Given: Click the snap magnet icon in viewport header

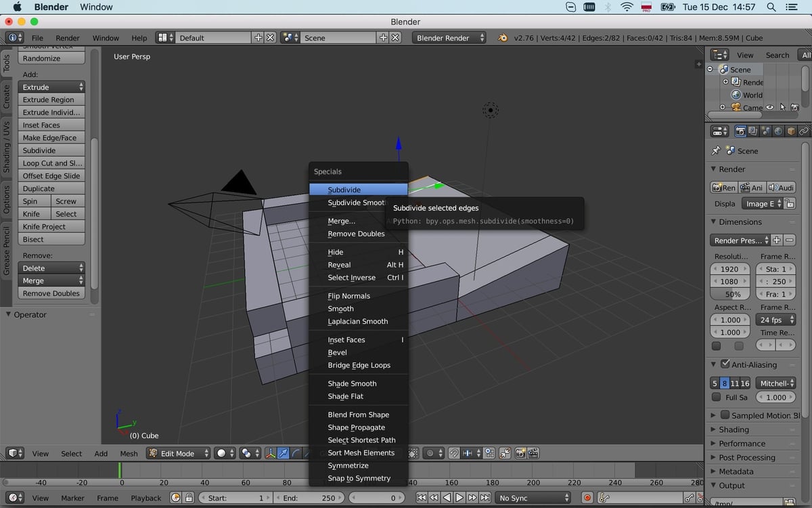Looking at the screenshot, I should click(x=453, y=453).
